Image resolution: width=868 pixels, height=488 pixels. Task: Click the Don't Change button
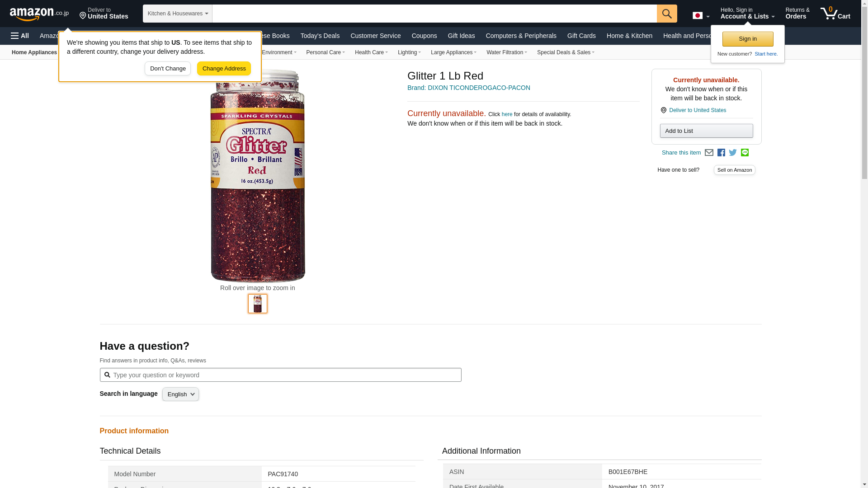coord(168,69)
